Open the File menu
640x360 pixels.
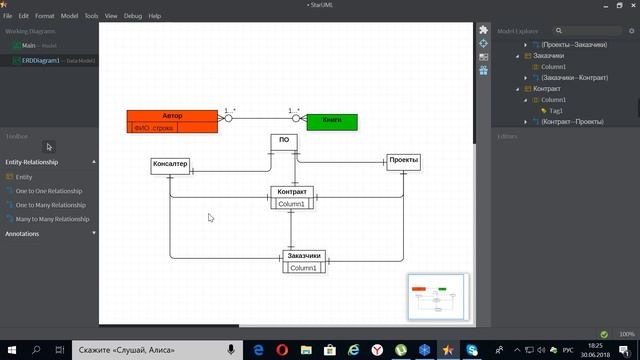8,16
